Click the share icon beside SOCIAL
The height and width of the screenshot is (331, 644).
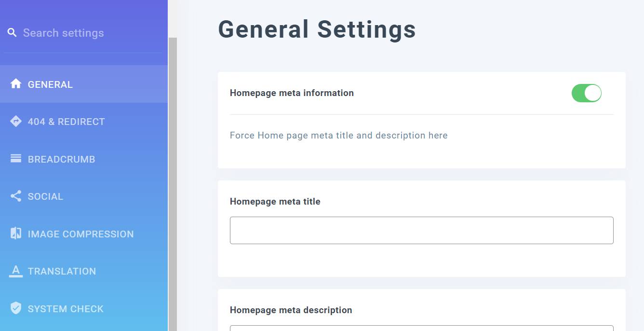pyautogui.click(x=15, y=196)
